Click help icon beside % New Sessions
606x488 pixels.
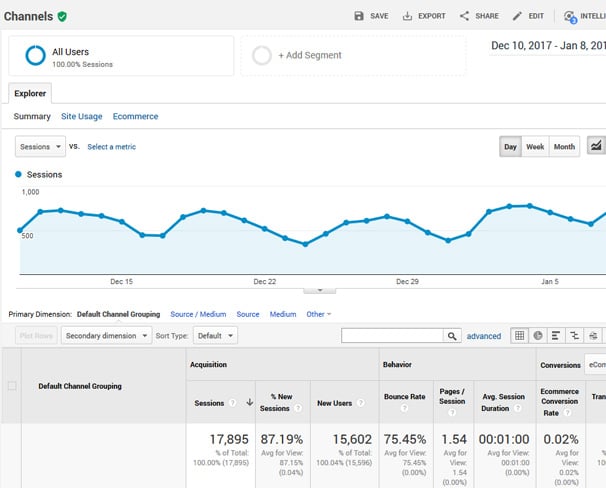pyautogui.click(x=298, y=408)
